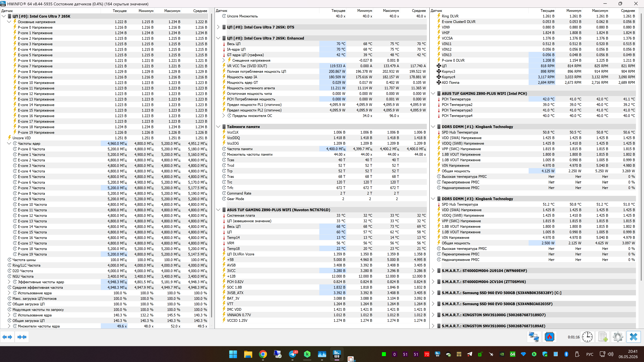Open sensor settings with the gear icon

(x=618, y=337)
